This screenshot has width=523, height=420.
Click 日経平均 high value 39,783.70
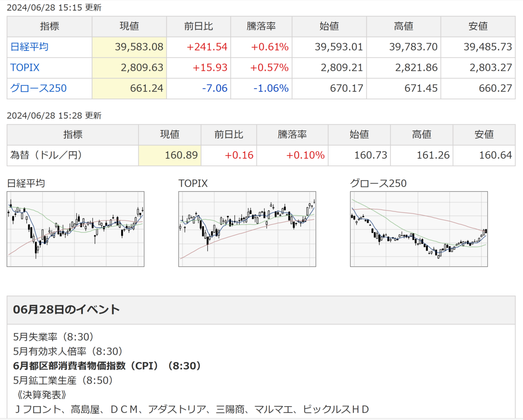coord(413,47)
